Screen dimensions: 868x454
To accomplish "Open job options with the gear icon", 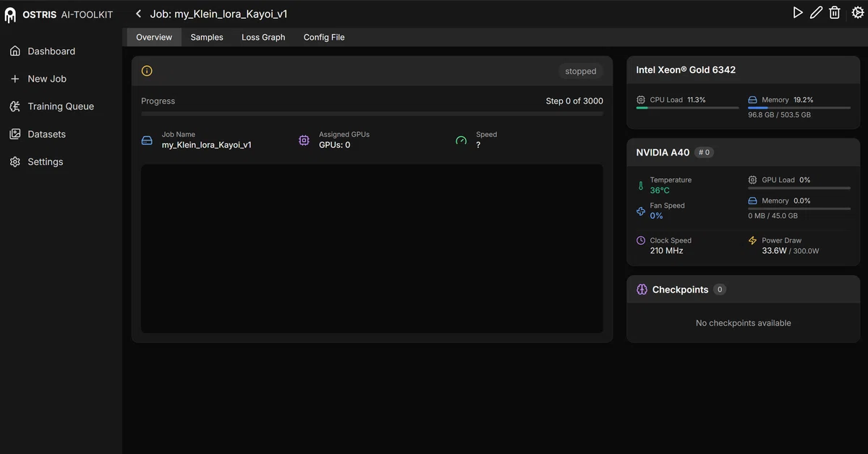I will 858,12.
